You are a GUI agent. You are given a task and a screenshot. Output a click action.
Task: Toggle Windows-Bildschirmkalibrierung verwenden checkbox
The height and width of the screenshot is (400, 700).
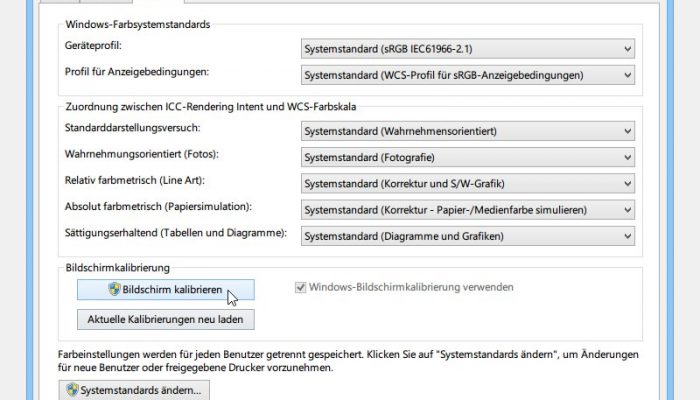tap(300, 288)
